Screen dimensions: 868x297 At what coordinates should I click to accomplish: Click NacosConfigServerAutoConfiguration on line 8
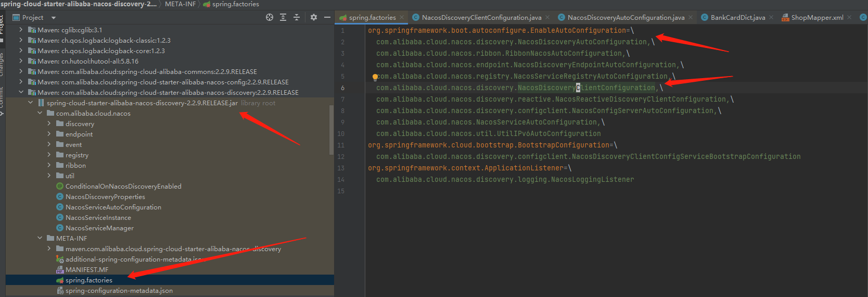[x=643, y=110]
